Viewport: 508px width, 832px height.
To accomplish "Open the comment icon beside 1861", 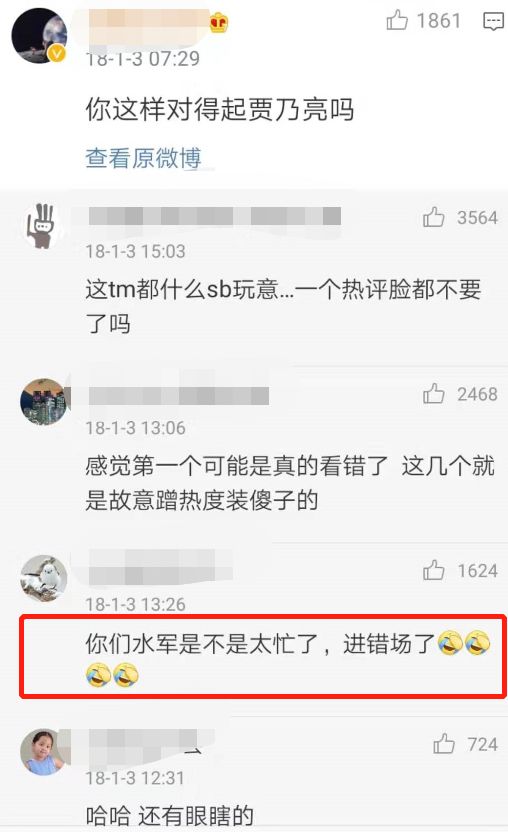I will [493, 22].
